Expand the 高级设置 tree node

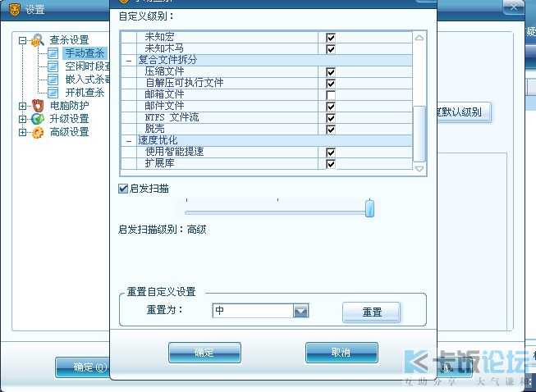click(22, 132)
